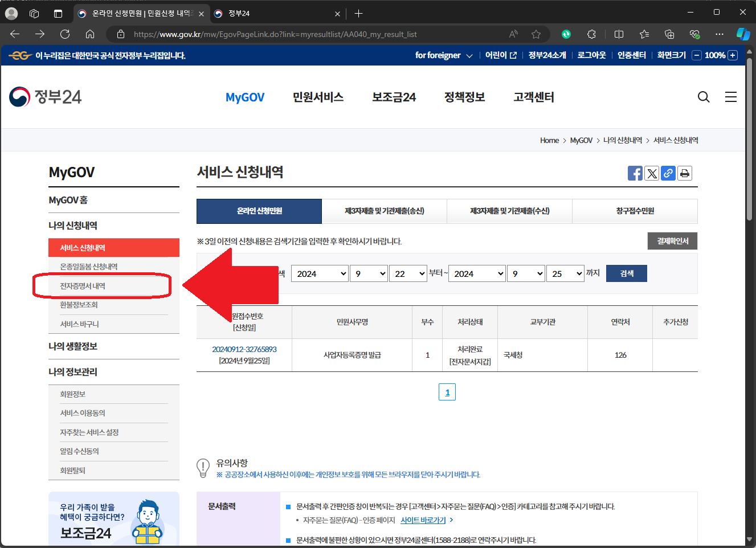756x548 pixels.
Task: Open start month 9 dropdown
Action: (369, 273)
